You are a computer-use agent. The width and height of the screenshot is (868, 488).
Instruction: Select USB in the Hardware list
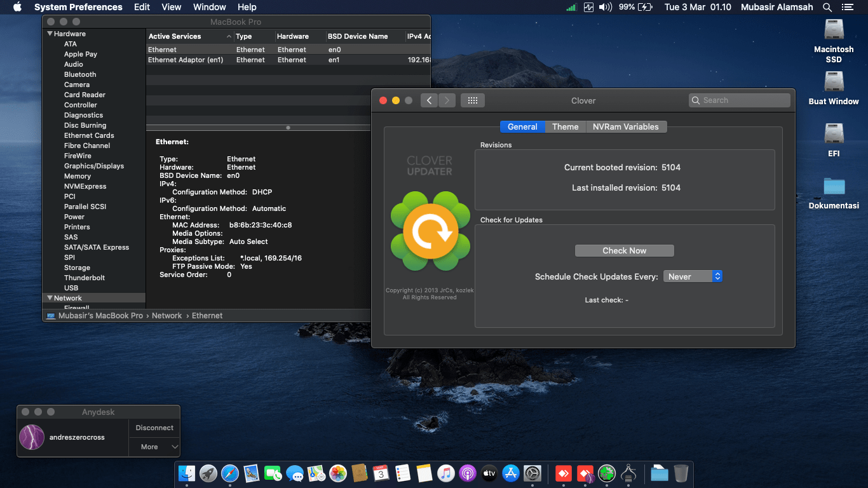point(71,288)
